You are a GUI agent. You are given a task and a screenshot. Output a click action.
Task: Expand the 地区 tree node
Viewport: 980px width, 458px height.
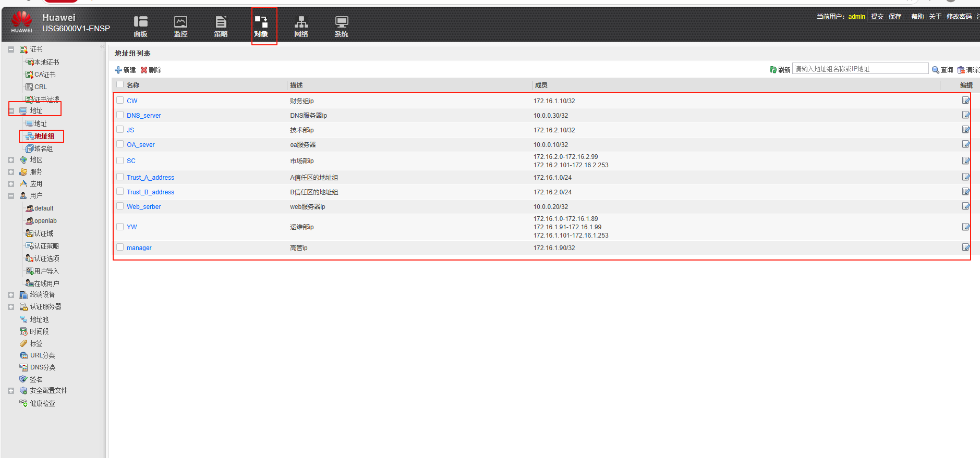point(11,160)
